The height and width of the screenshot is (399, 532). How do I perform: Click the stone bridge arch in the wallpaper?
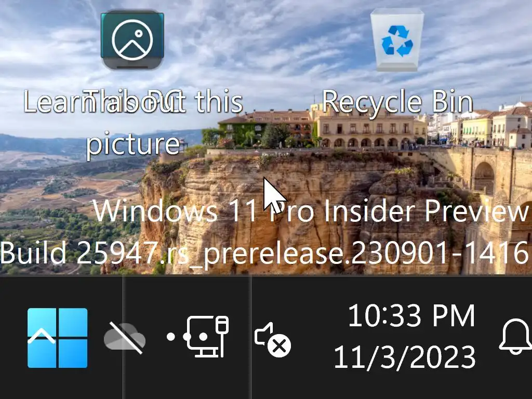(485, 178)
